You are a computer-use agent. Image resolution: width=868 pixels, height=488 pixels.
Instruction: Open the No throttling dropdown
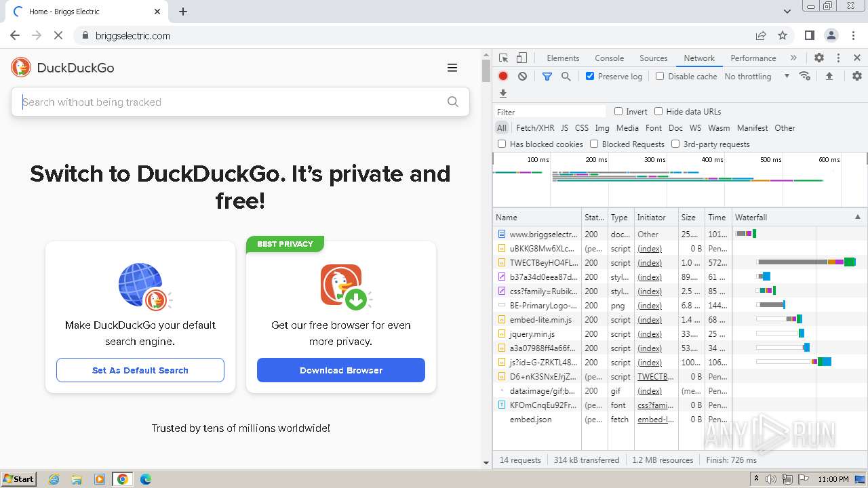tap(757, 77)
